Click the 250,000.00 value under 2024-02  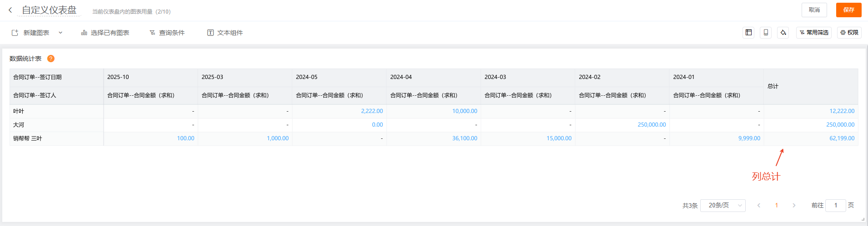(x=651, y=125)
